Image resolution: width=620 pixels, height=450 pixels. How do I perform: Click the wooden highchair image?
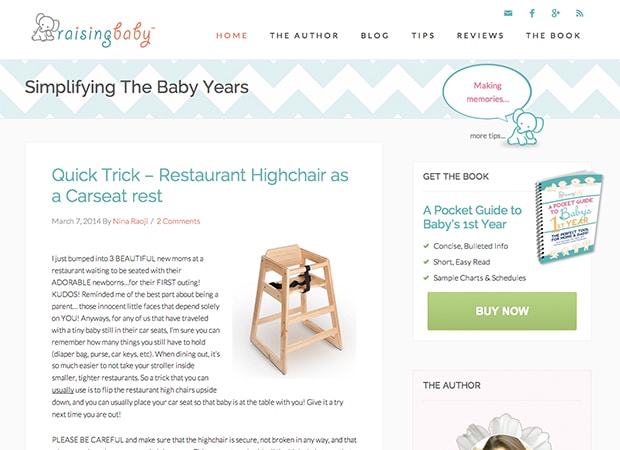point(294,309)
